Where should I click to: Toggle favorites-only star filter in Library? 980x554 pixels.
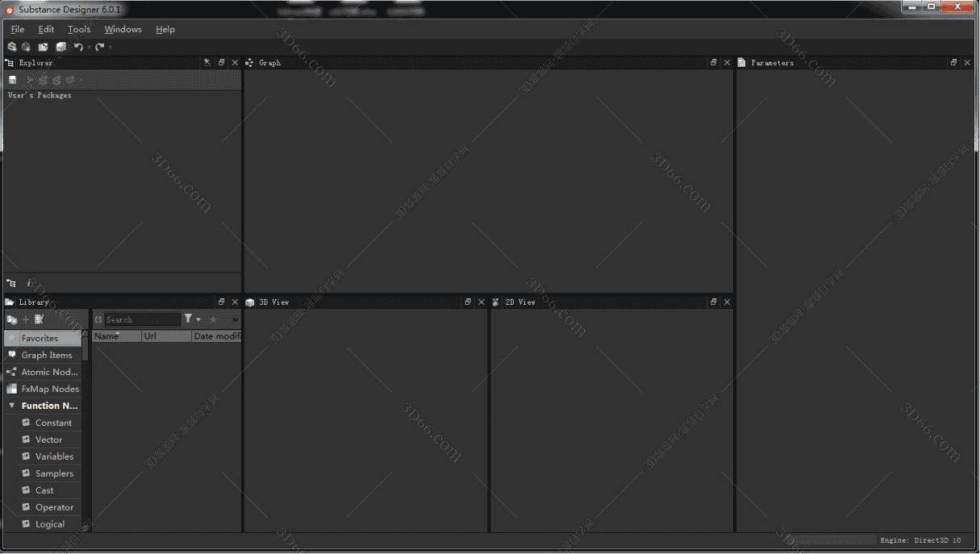pos(213,319)
